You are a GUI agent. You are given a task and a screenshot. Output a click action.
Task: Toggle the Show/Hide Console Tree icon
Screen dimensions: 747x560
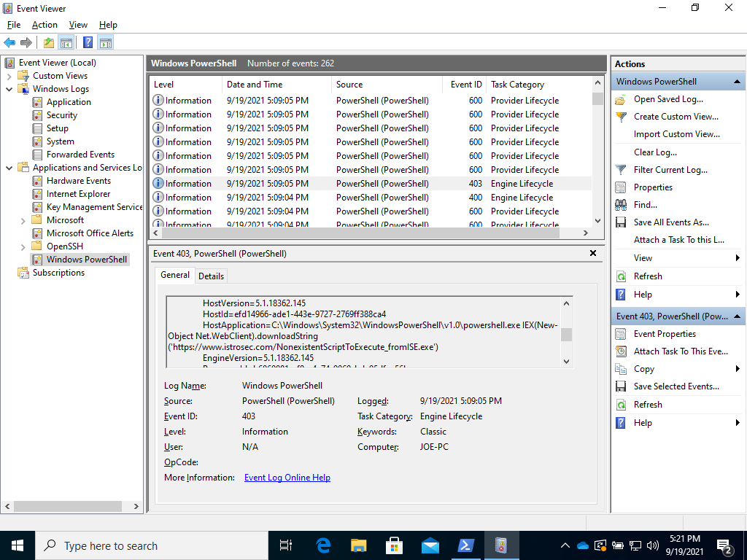[66, 43]
